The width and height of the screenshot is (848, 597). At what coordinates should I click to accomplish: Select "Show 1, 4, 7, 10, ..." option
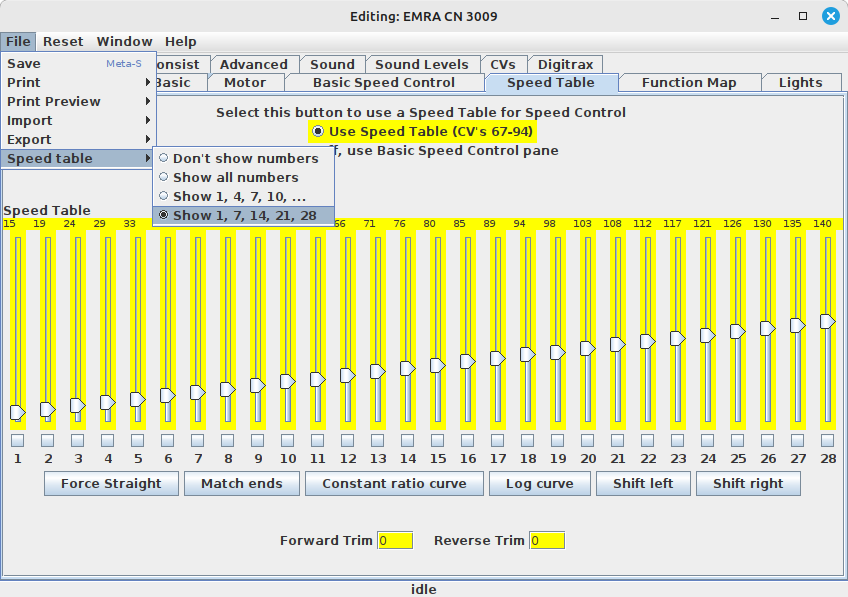[x=238, y=196]
